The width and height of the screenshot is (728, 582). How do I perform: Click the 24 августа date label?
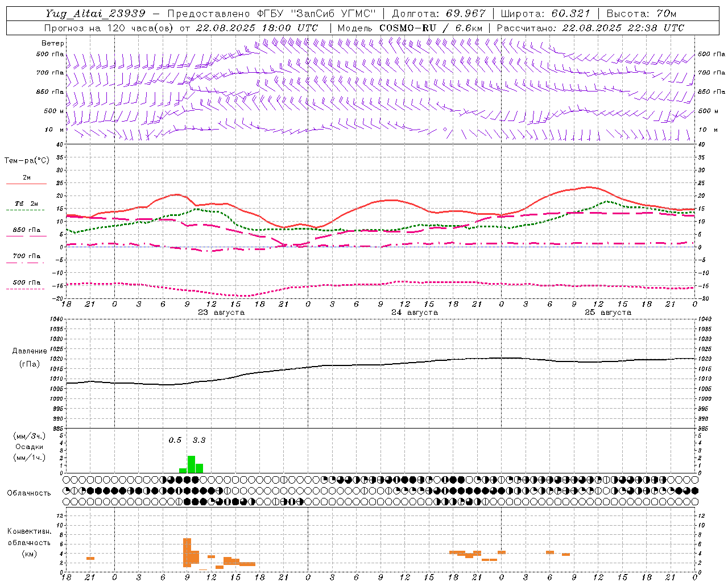click(x=415, y=313)
